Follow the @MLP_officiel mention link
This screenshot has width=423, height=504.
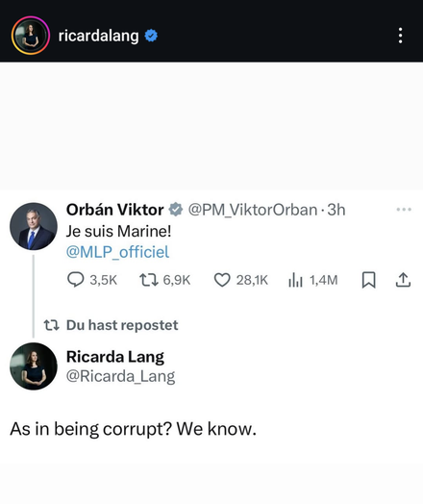pos(117,252)
